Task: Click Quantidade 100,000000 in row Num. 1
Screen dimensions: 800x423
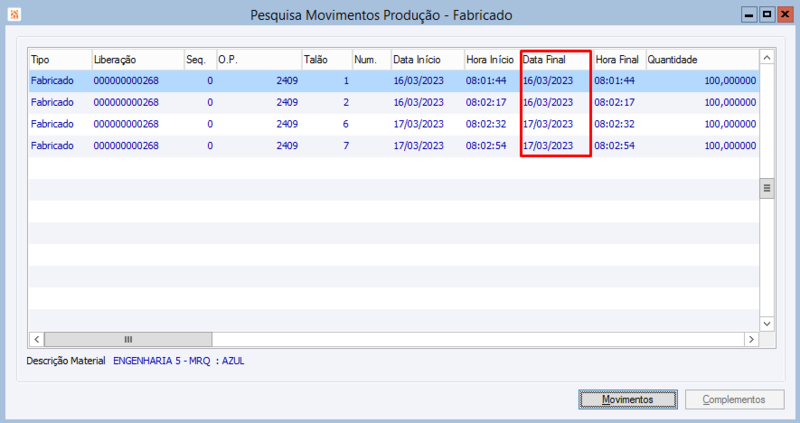Action: point(730,81)
